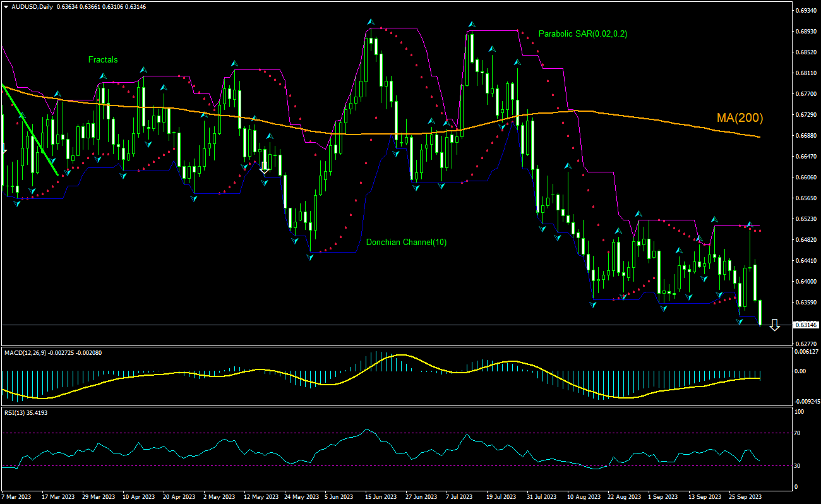Click the Fractals text label
The width and height of the screenshot is (821, 504).
coord(102,60)
